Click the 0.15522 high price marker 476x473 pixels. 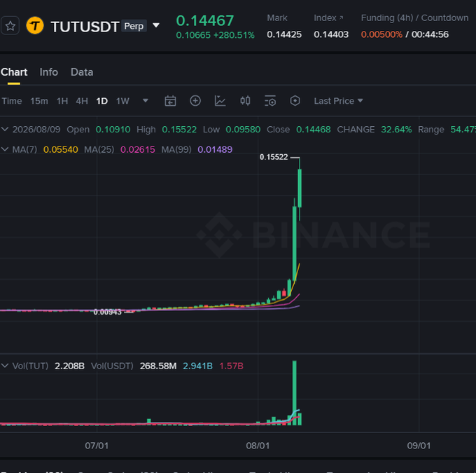(274, 157)
